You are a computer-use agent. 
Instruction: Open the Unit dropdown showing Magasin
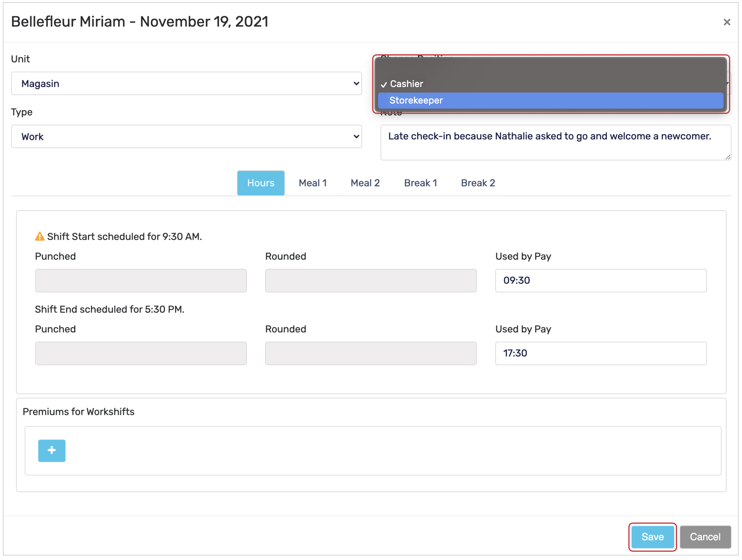tap(186, 83)
